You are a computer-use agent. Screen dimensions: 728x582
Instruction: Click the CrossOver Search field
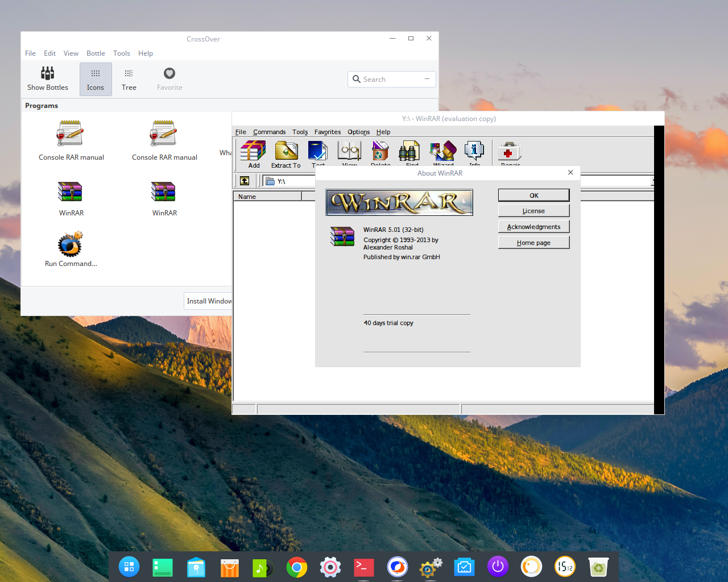pos(391,79)
